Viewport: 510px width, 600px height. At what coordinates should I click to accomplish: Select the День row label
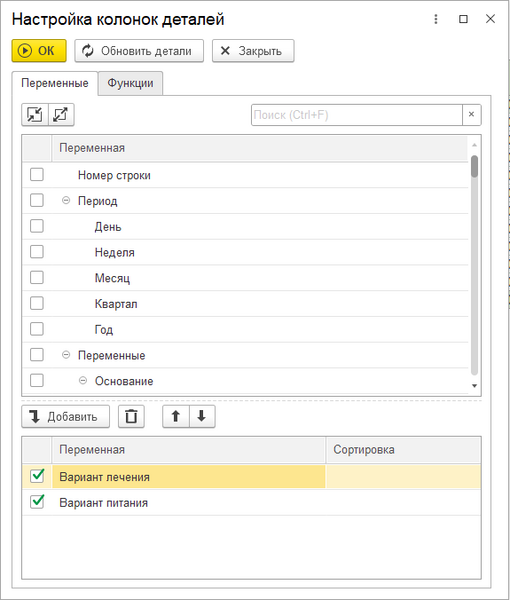pos(108,227)
